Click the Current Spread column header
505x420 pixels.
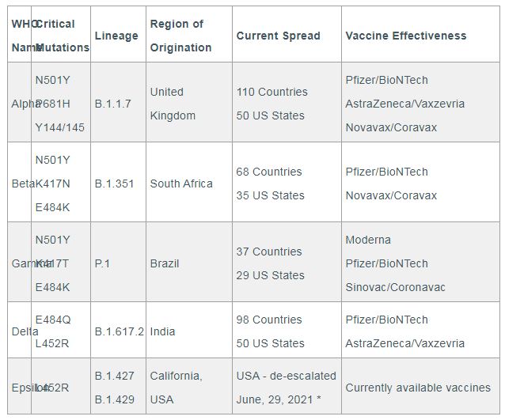point(278,36)
